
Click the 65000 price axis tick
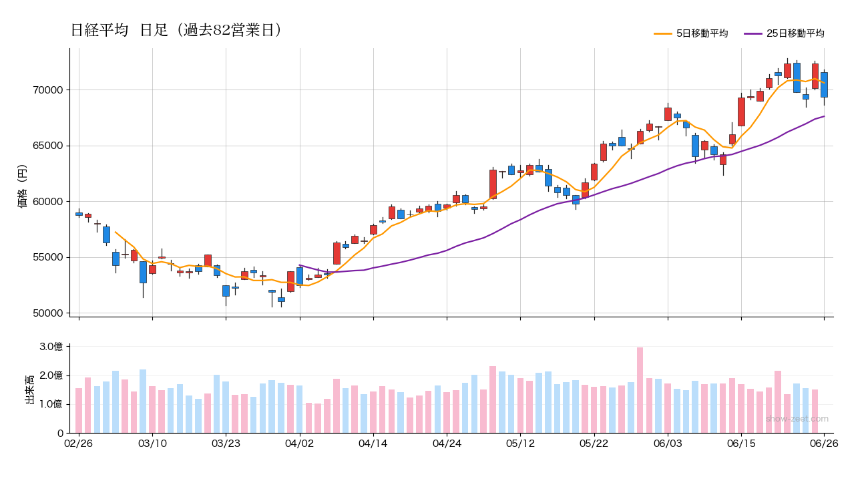pos(47,146)
